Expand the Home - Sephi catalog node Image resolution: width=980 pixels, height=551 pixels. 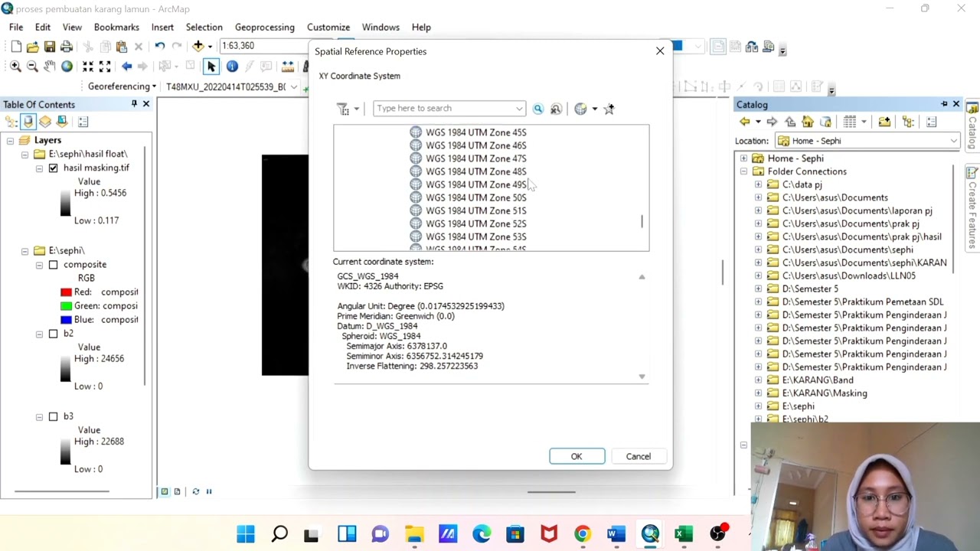point(743,158)
